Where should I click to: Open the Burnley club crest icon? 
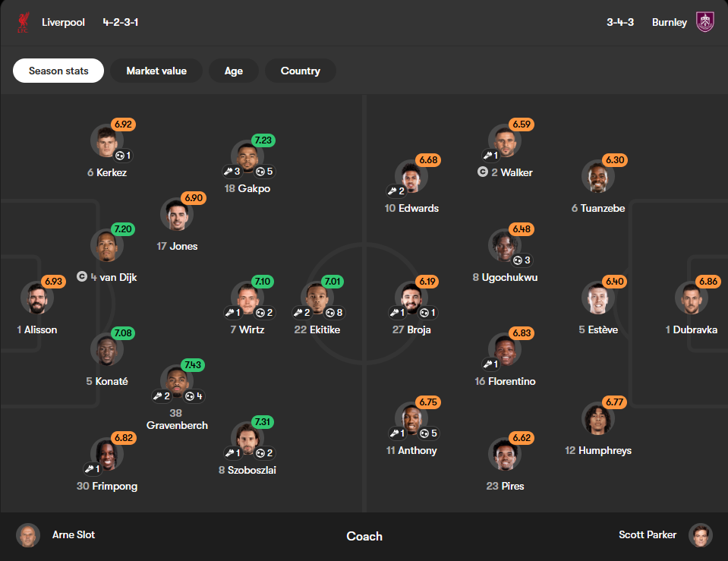tap(704, 22)
